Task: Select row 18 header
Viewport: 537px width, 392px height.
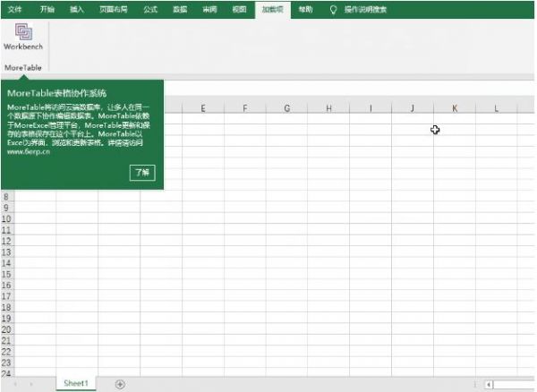Action: point(6,308)
